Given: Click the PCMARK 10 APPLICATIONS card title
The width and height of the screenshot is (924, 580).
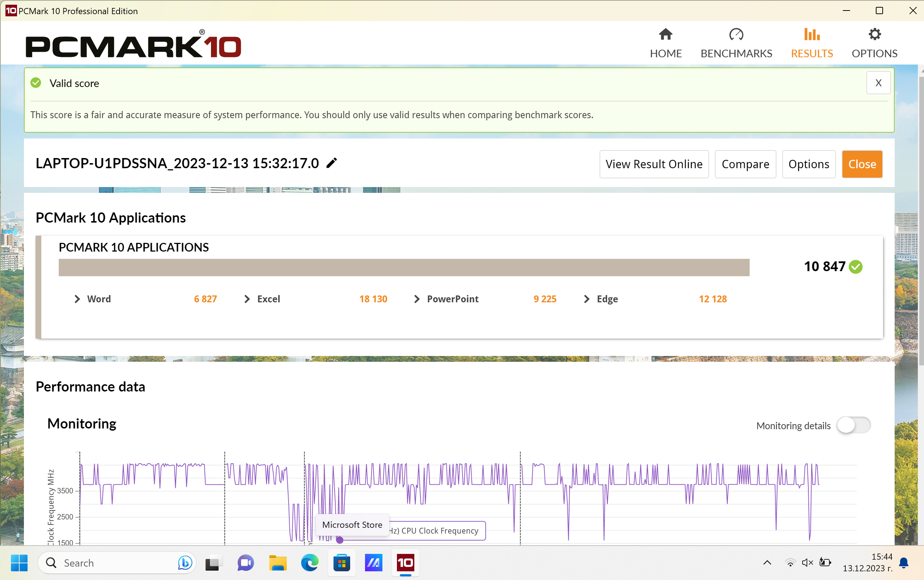Looking at the screenshot, I should pyautogui.click(x=133, y=248).
